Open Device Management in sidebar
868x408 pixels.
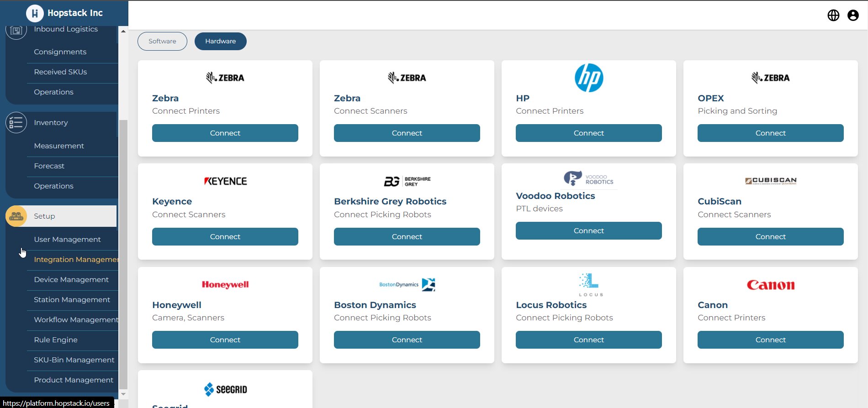click(x=71, y=280)
